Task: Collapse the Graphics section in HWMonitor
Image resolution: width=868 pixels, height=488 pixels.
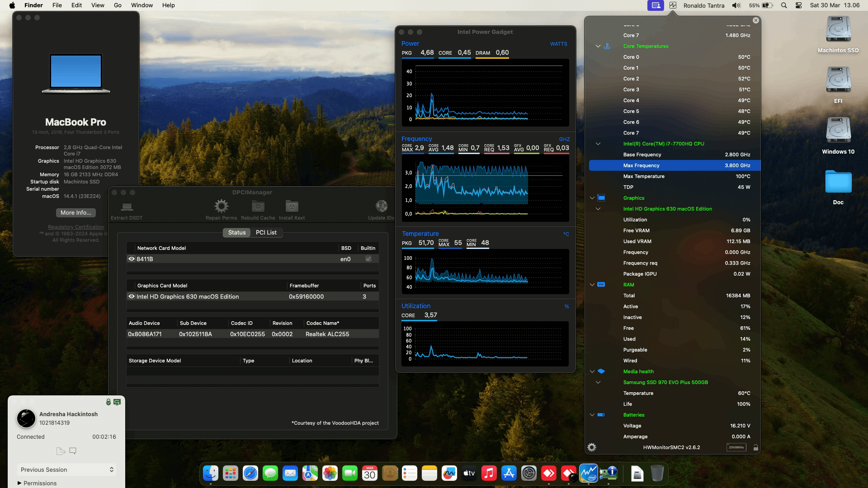Action: (x=592, y=198)
